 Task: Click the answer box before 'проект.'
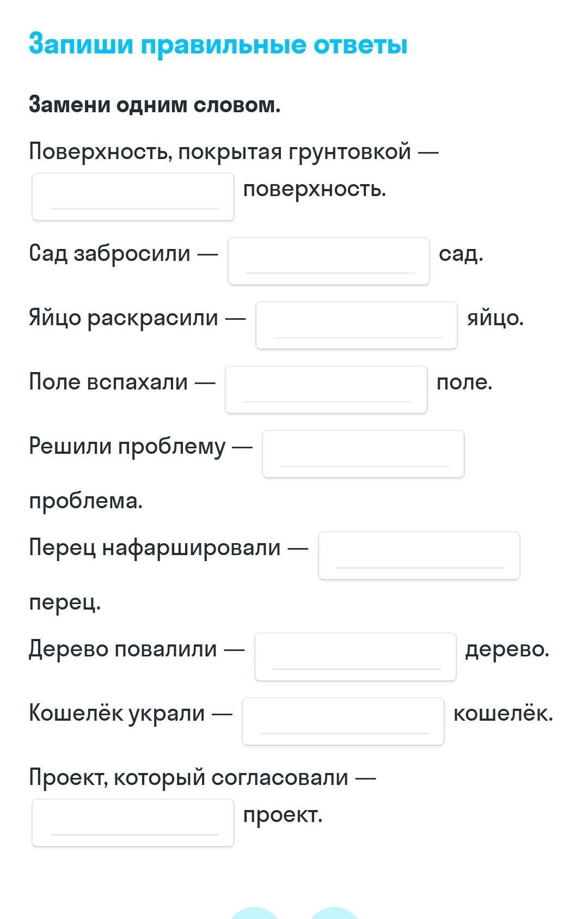[133, 823]
